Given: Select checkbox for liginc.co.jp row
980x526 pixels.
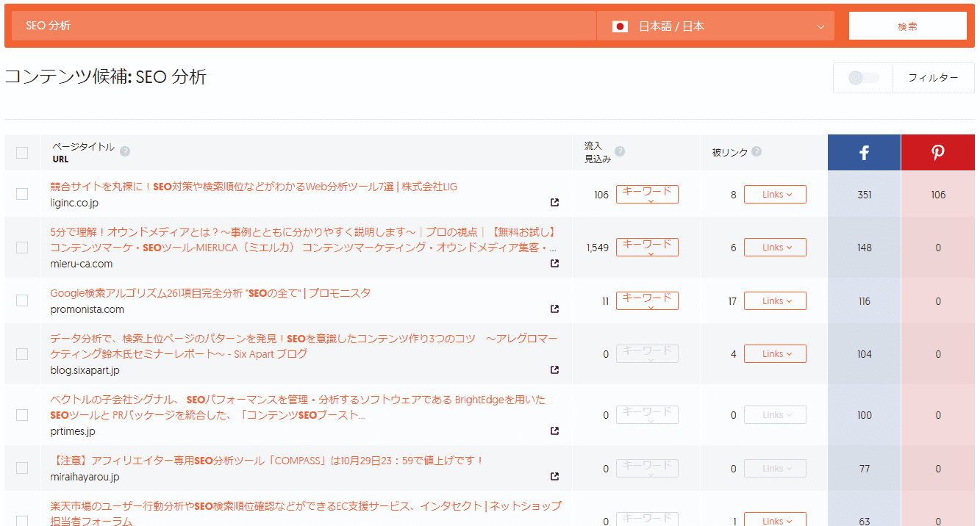Looking at the screenshot, I should (22, 194).
